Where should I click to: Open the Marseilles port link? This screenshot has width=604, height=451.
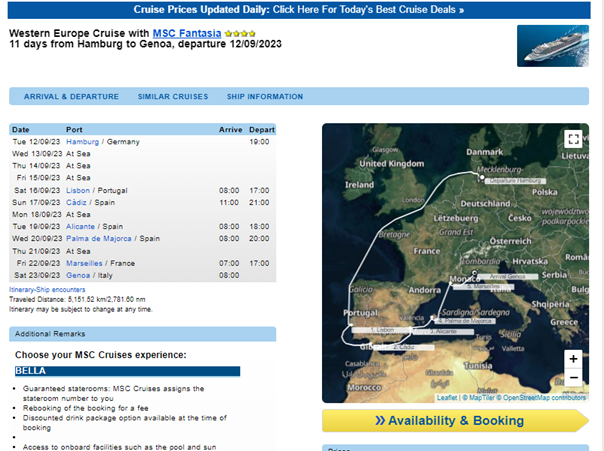(x=84, y=263)
